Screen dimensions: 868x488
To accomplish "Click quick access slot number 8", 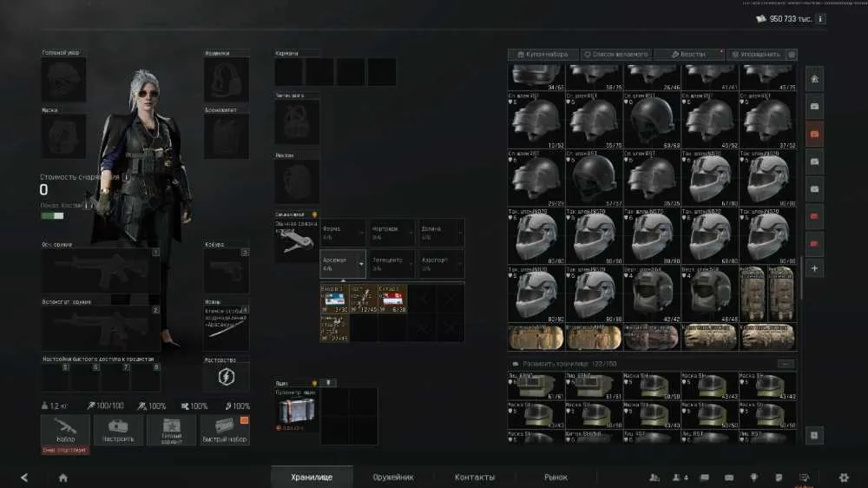I will pyautogui.click(x=146, y=378).
